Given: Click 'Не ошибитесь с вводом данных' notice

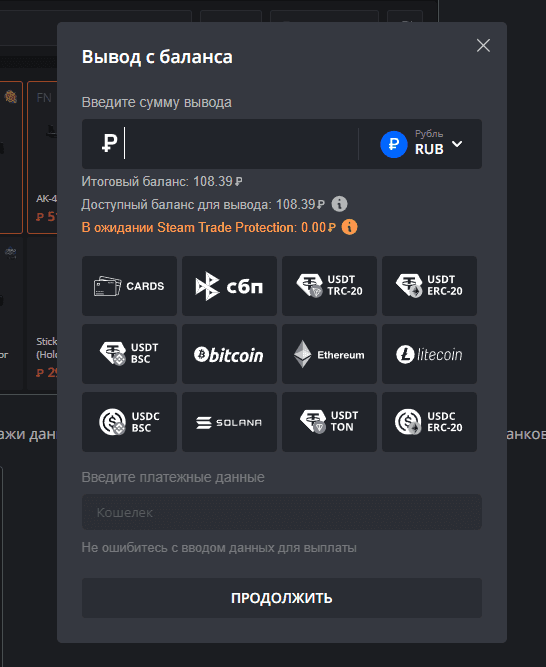Looking at the screenshot, I should click(x=219, y=547).
